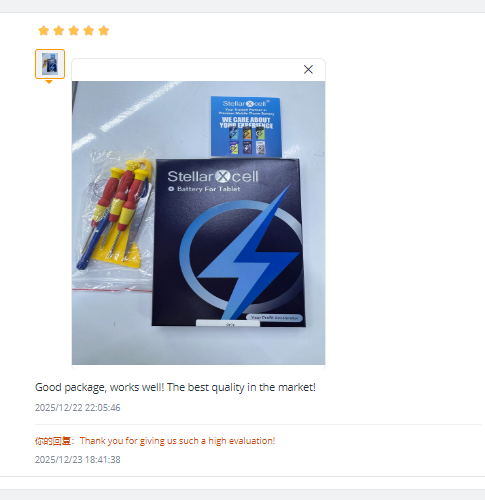Screen dimensions: 485x500
Task: Click the screwdriver tool kit in the photo
Action: [115, 215]
